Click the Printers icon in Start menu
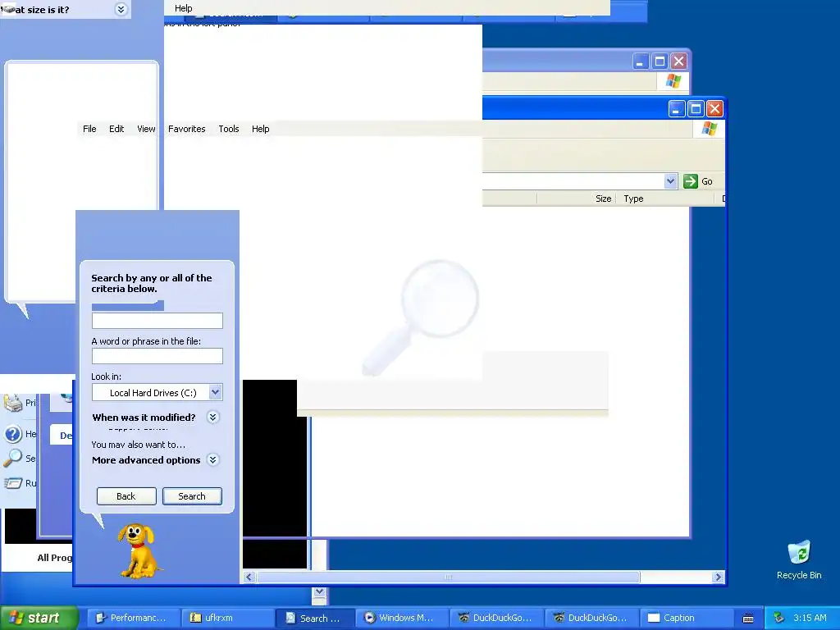This screenshot has height=630, width=840. 13,402
